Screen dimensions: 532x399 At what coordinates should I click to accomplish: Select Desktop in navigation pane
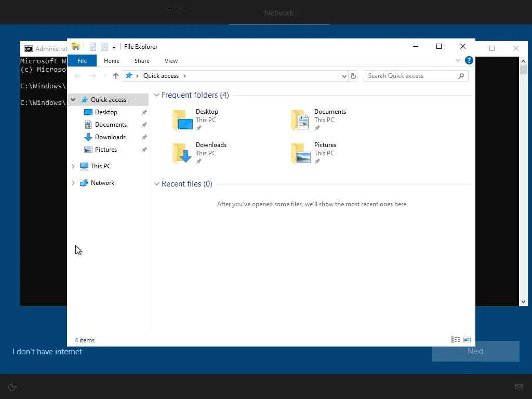point(106,112)
